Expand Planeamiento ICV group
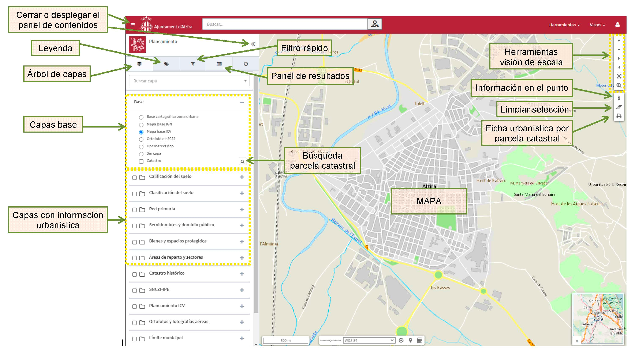 tap(242, 306)
